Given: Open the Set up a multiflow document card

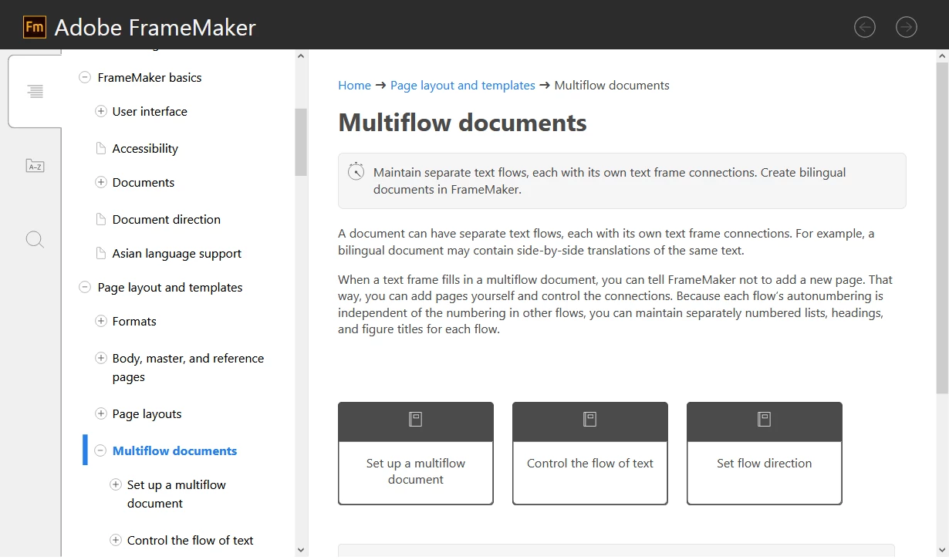Looking at the screenshot, I should click(416, 453).
